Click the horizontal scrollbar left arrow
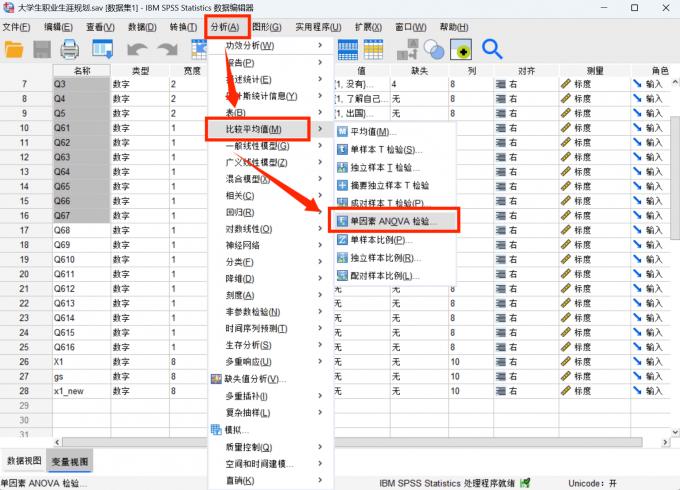The width and height of the screenshot is (680, 490). click(x=58, y=442)
